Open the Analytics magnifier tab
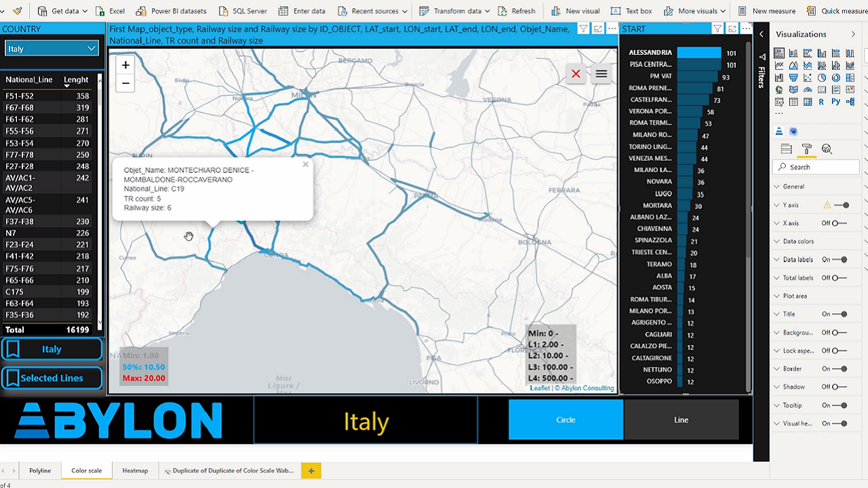The width and height of the screenshot is (868, 488). [827, 149]
